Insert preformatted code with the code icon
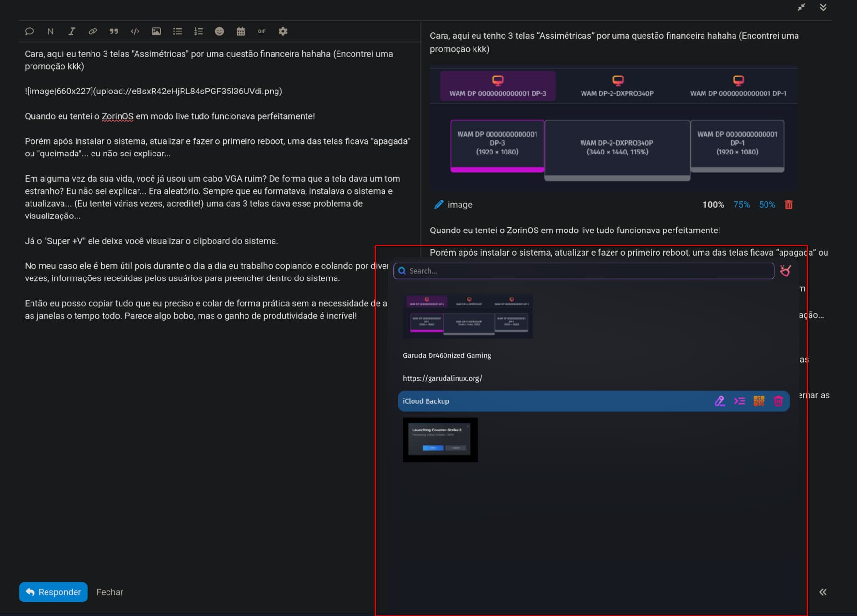The height and width of the screenshot is (616, 857). click(x=135, y=31)
